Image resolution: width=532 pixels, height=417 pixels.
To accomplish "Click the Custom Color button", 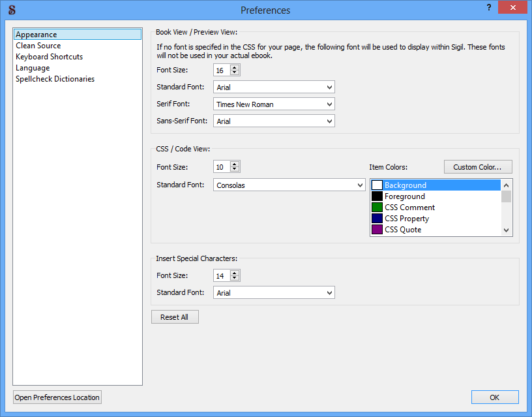I will point(478,167).
